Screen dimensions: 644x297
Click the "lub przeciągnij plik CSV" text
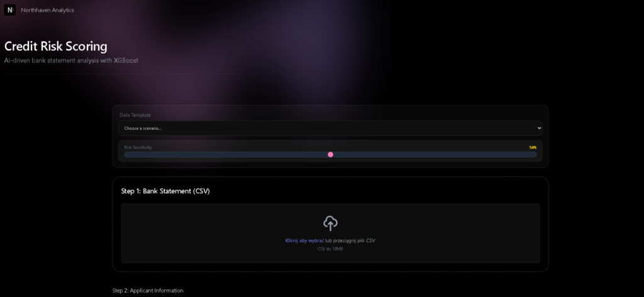pyautogui.click(x=350, y=240)
